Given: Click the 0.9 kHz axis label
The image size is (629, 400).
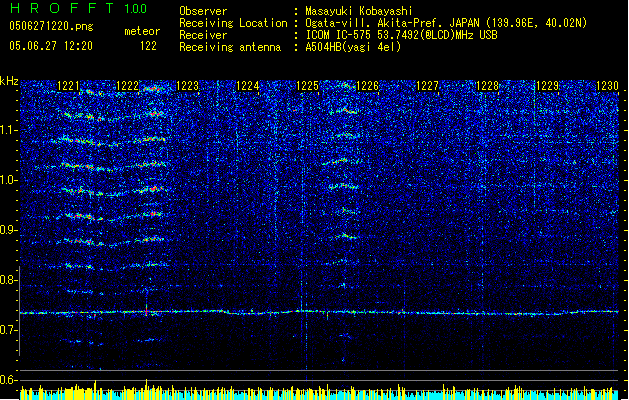Looking at the screenshot, I should 8,230.
